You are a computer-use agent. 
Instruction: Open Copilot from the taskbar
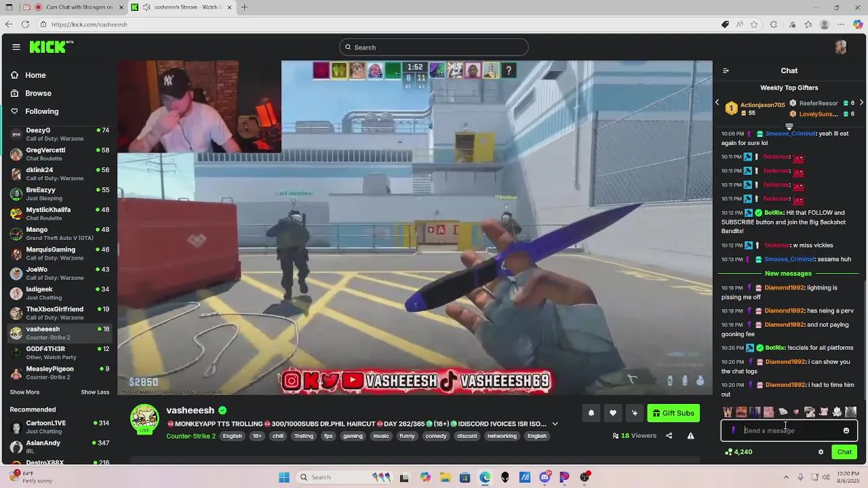[425, 477]
